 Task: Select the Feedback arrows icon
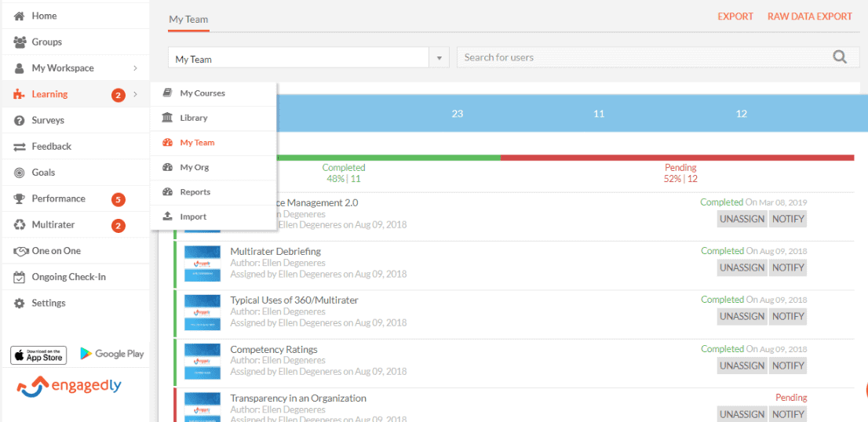(x=20, y=147)
